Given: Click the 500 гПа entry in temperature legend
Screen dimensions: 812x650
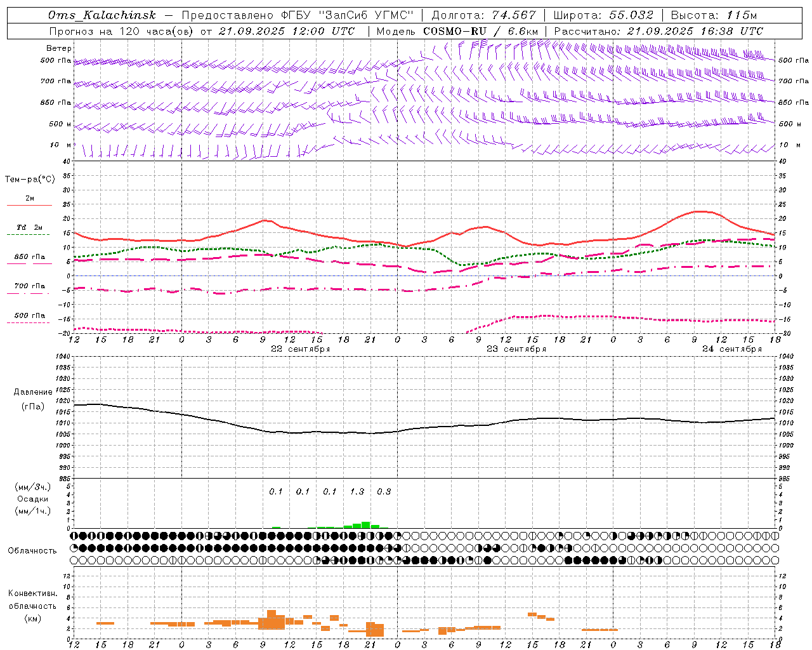Looking at the screenshot, I should [x=30, y=315].
